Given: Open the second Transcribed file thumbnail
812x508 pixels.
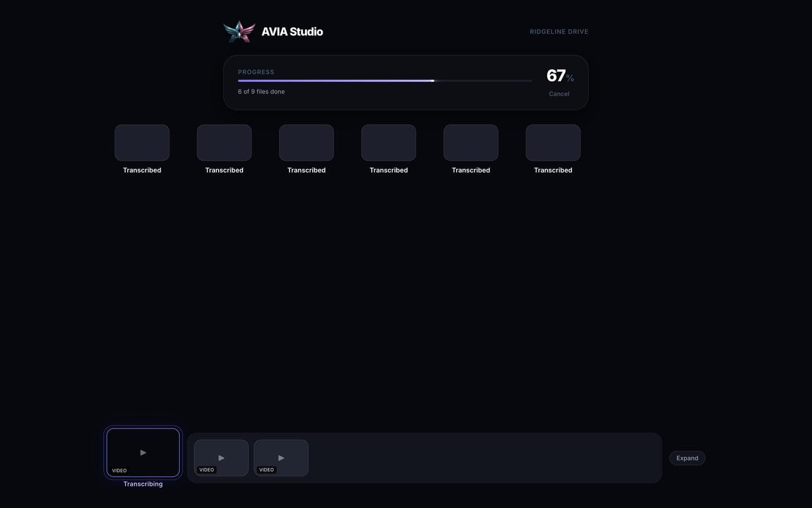Looking at the screenshot, I should coord(224,143).
